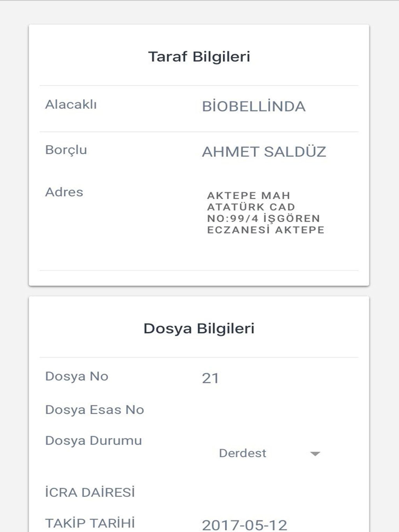
Task: Click the AKTEPE MAH address first line
Action: [x=249, y=196]
